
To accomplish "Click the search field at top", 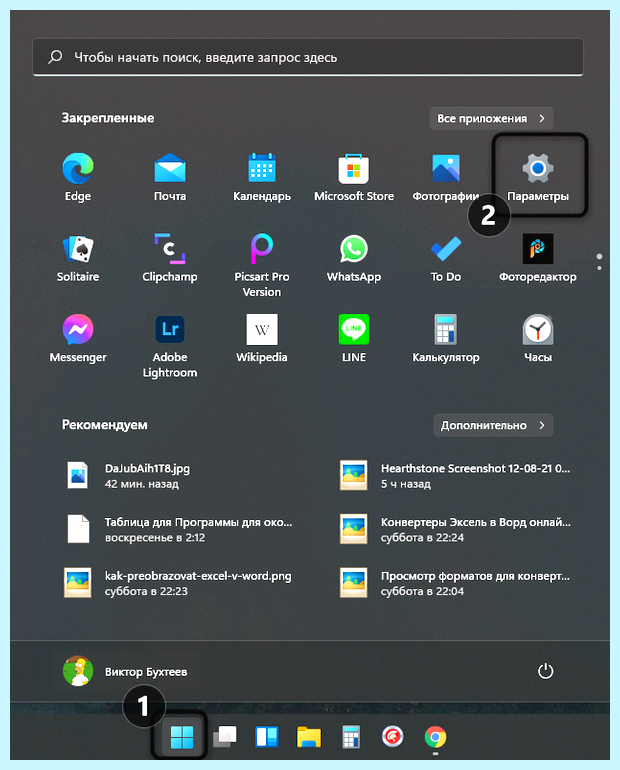I will coord(308,57).
